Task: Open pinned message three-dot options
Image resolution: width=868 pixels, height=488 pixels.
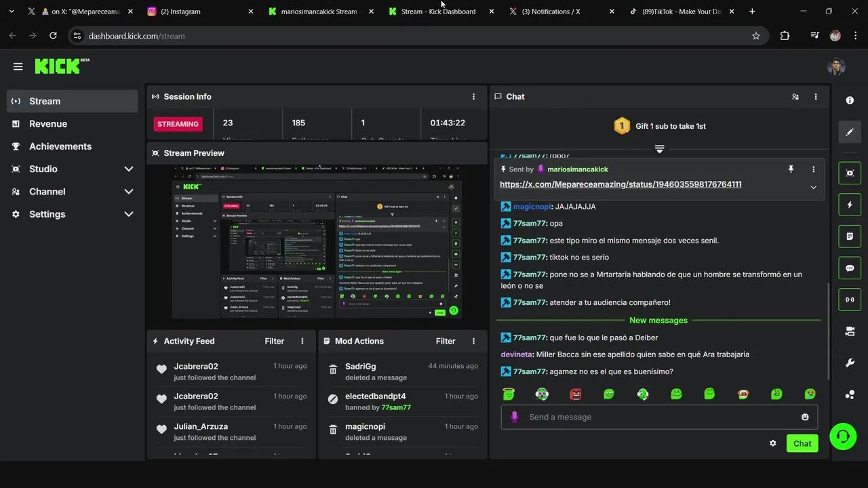Action: point(813,169)
